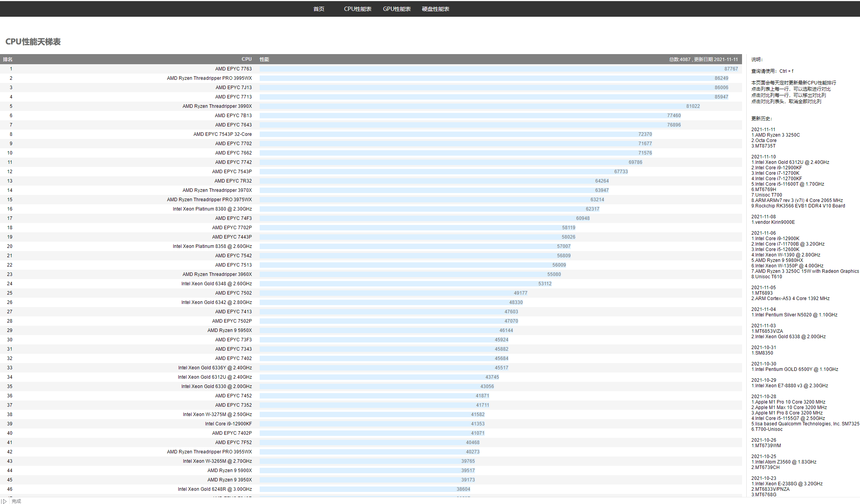860x504 pixels.
Task: Select Intel Xeon Platinum 8380 row
Action: (x=371, y=209)
